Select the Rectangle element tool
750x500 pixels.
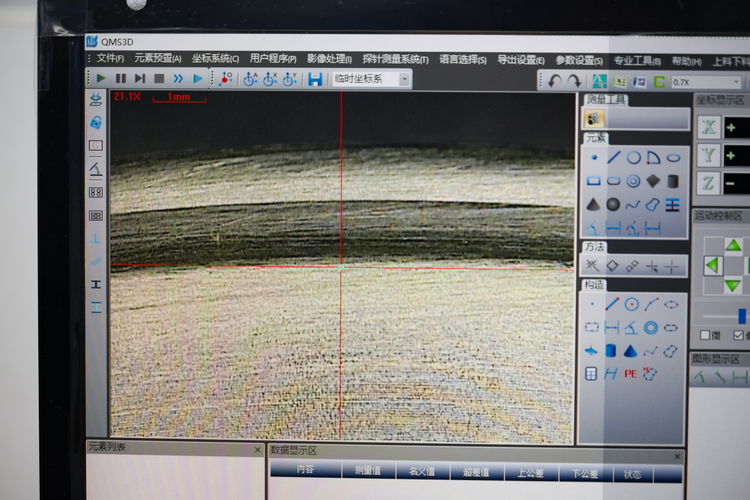pyautogui.click(x=594, y=181)
